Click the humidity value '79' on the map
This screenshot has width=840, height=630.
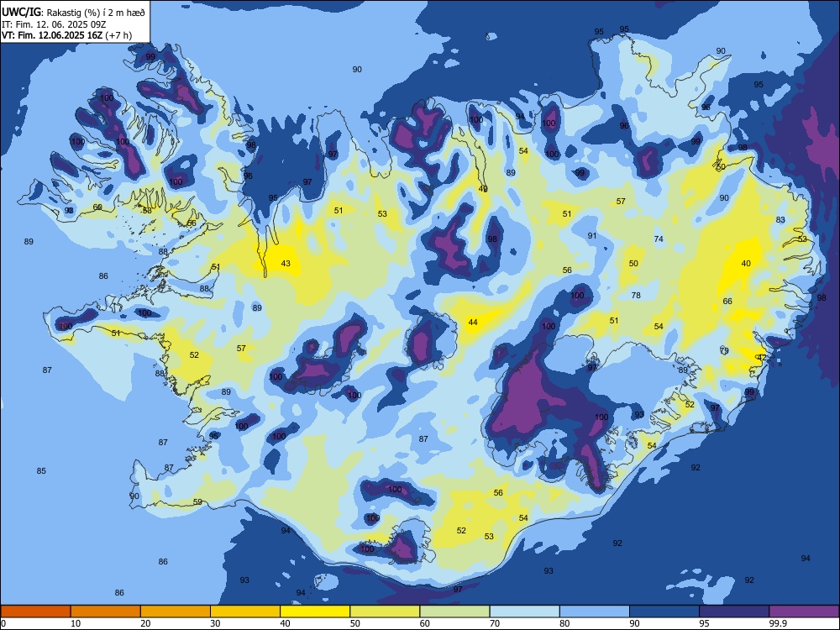point(724,351)
